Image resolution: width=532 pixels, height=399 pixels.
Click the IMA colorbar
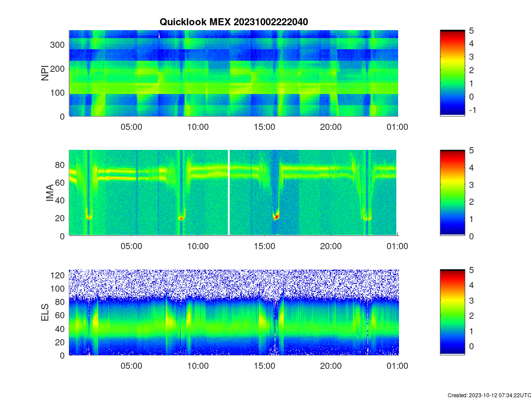pyautogui.click(x=453, y=193)
